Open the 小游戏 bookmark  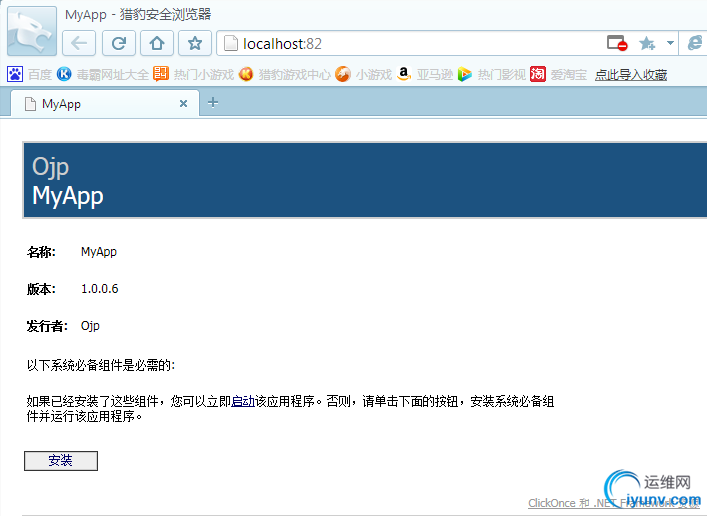(x=364, y=74)
